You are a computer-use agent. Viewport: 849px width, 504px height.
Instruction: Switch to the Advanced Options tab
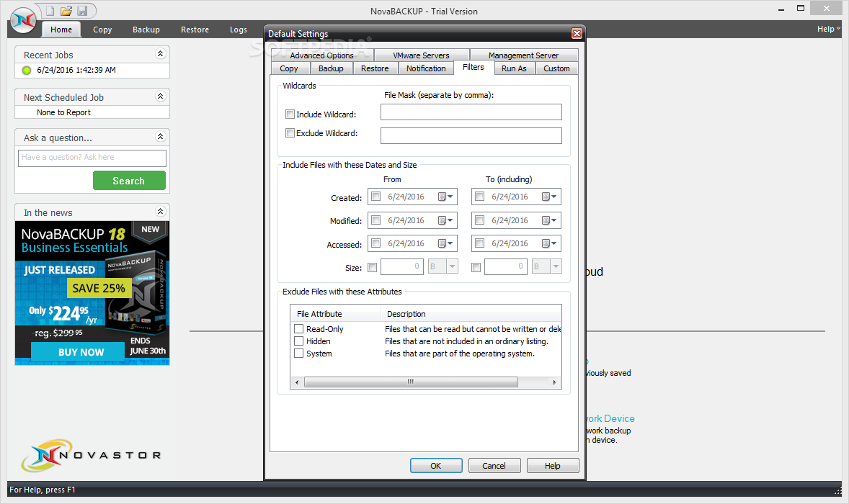point(321,55)
